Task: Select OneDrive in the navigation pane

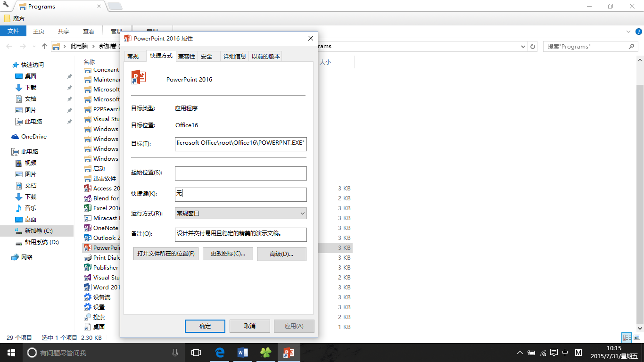Action: (x=30, y=137)
